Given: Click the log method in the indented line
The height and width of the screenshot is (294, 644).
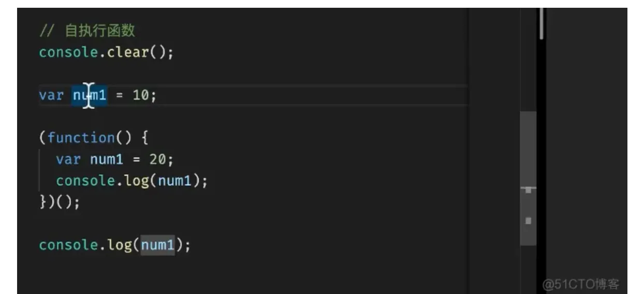Looking at the screenshot, I should pyautogui.click(x=137, y=181).
